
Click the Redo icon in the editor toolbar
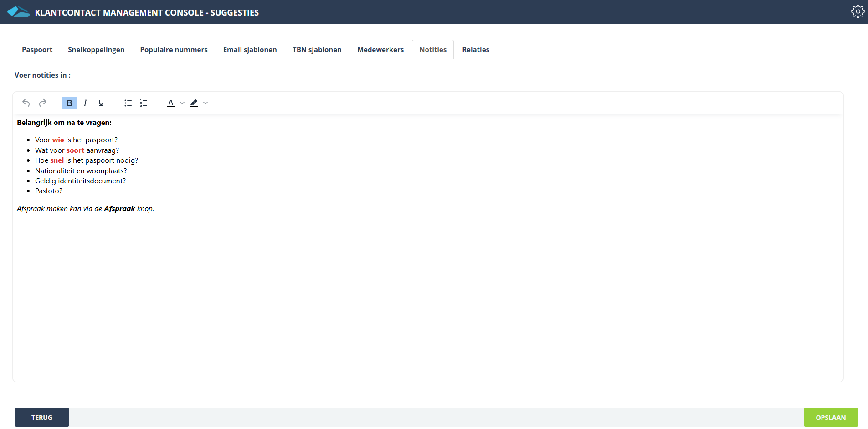42,103
